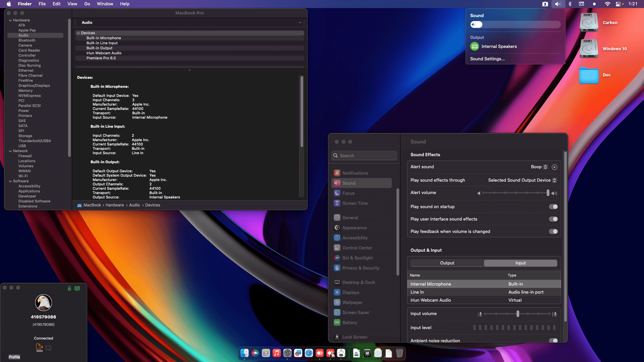Open Siri from the dock
This screenshot has width=644, height=362.
tap(255, 353)
